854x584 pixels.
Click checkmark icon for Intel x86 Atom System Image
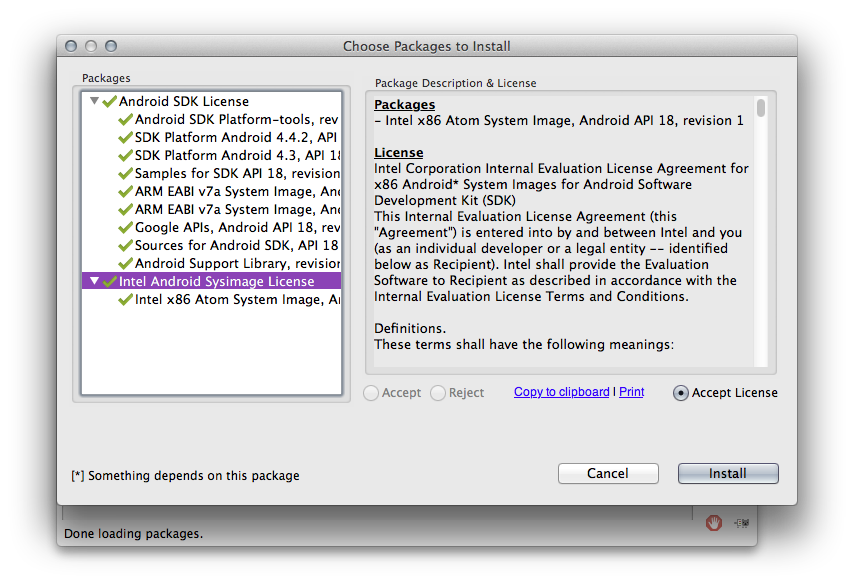point(126,299)
